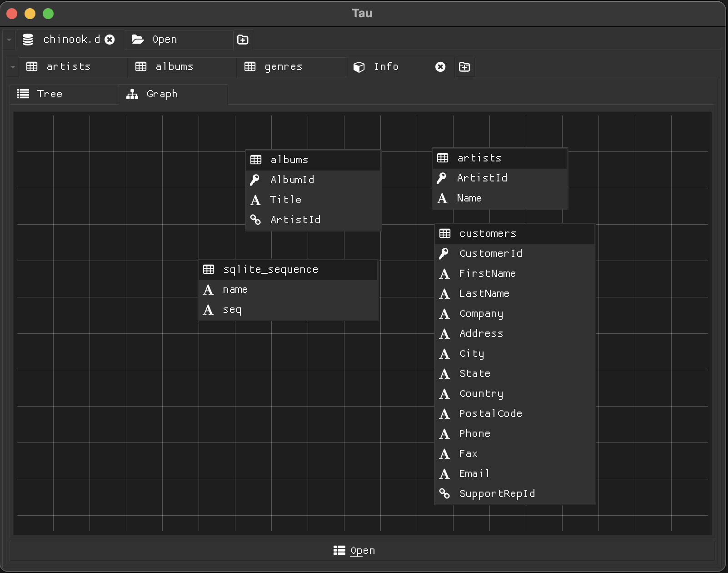Open a new table tab using the plus icon
The width and height of the screenshot is (728, 573).
pyautogui.click(x=465, y=67)
